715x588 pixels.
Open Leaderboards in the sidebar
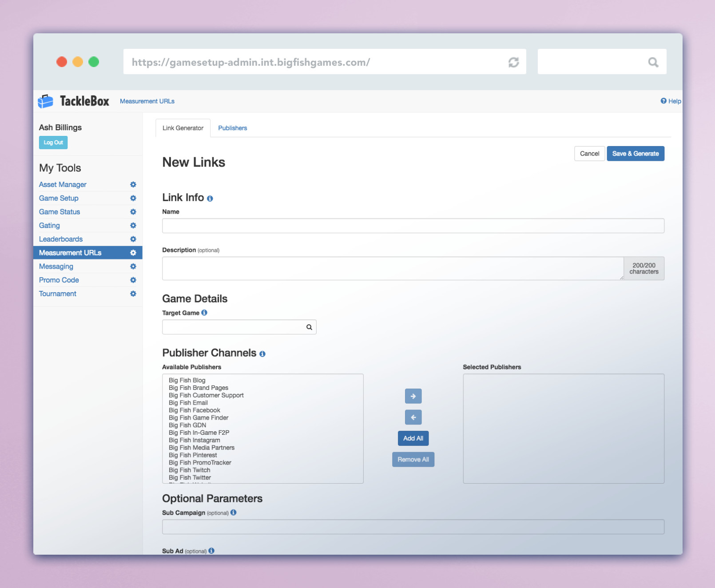(x=61, y=239)
